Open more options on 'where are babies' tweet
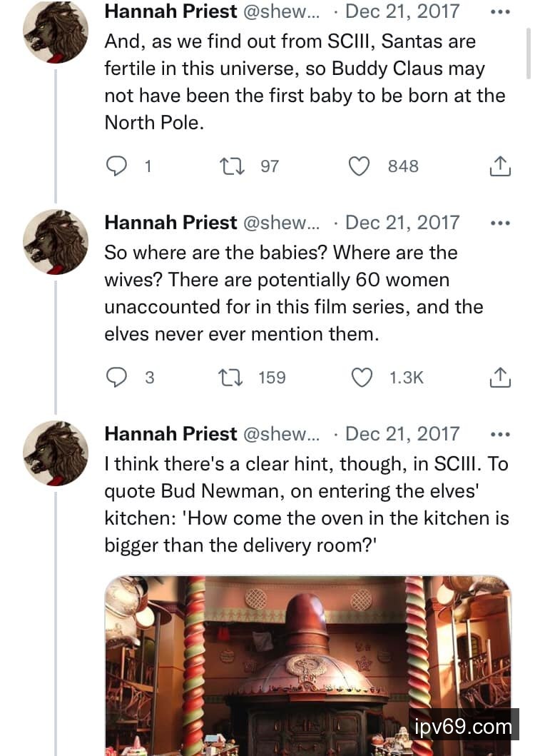535x756 pixels. (501, 223)
